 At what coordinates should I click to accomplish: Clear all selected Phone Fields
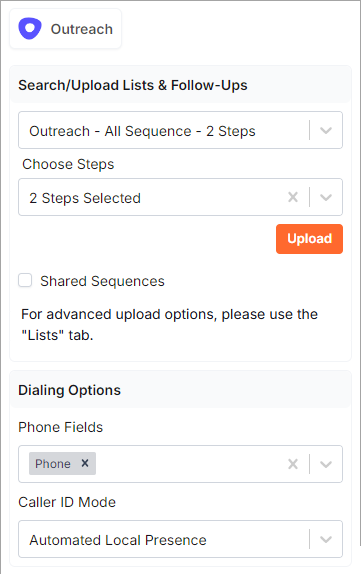coord(293,464)
